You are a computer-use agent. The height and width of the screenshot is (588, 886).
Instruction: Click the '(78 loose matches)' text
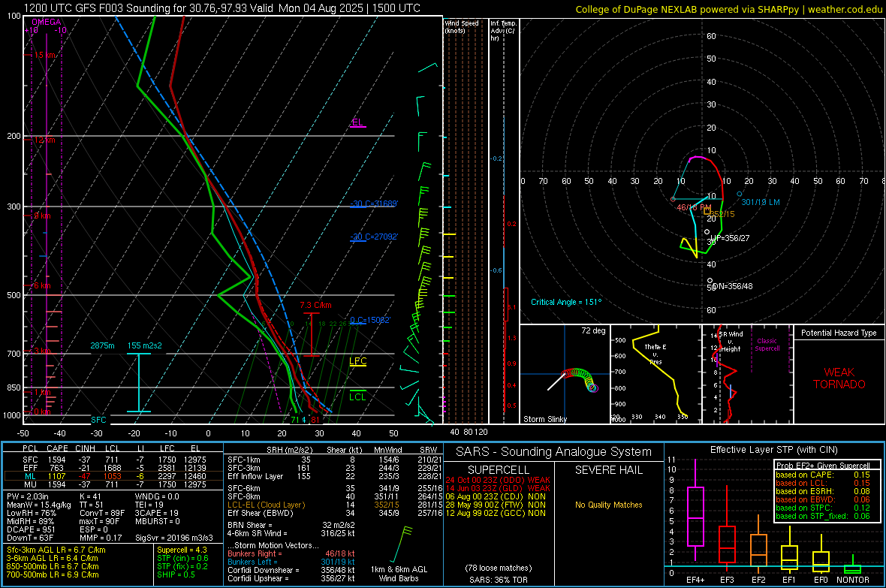pos(499,568)
